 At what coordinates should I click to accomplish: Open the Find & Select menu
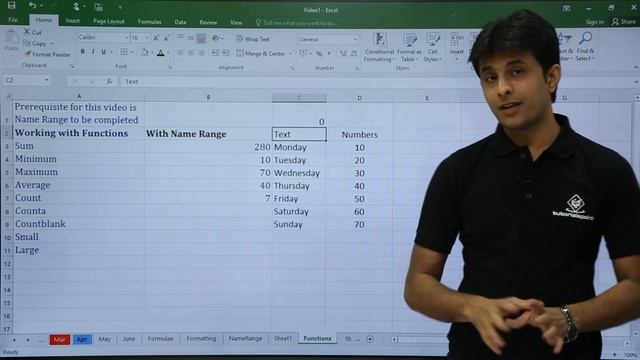[585, 47]
